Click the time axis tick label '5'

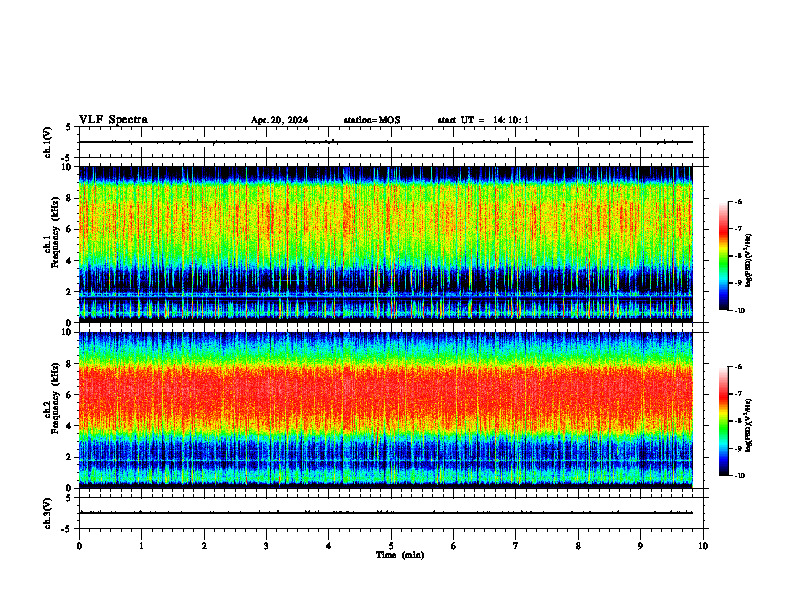(x=391, y=546)
